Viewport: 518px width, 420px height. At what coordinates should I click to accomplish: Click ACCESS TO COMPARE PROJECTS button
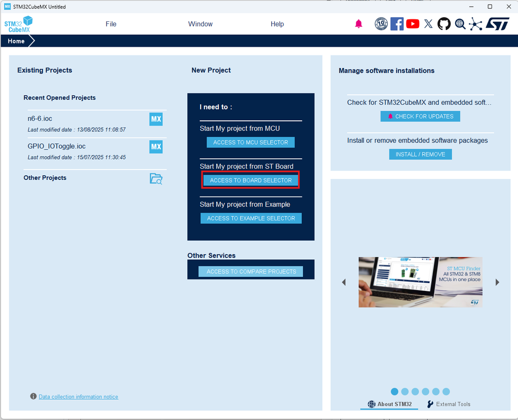[251, 271]
